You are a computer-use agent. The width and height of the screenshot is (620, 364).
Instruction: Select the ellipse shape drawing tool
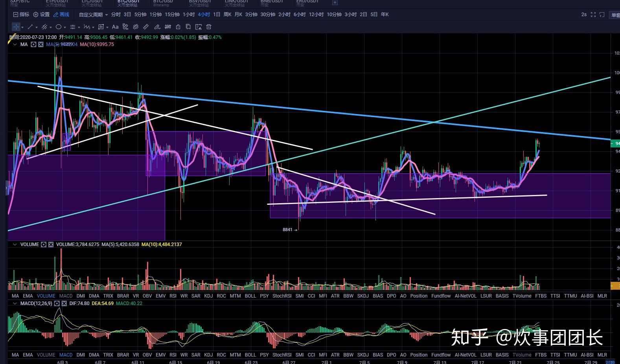tap(59, 27)
